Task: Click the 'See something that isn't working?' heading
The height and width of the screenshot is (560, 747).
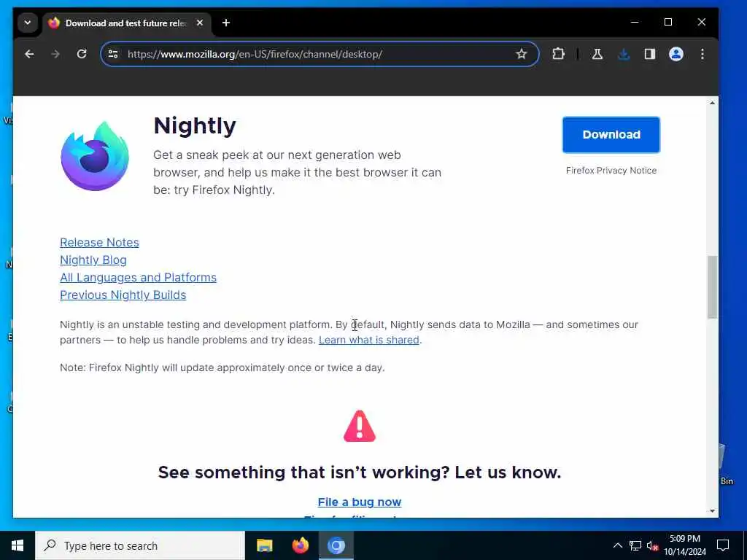Action: coord(359,472)
